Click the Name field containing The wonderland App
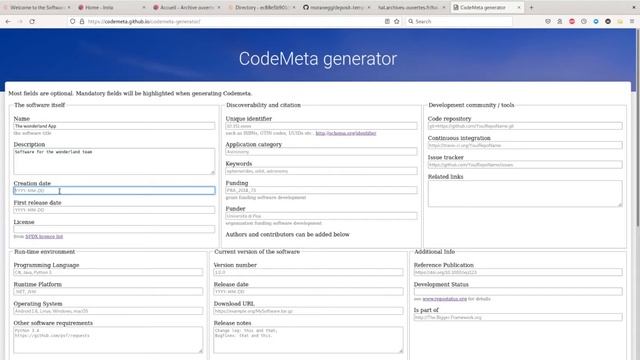Image resolution: width=640 pixels, height=360 pixels. click(x=114, y=126)
